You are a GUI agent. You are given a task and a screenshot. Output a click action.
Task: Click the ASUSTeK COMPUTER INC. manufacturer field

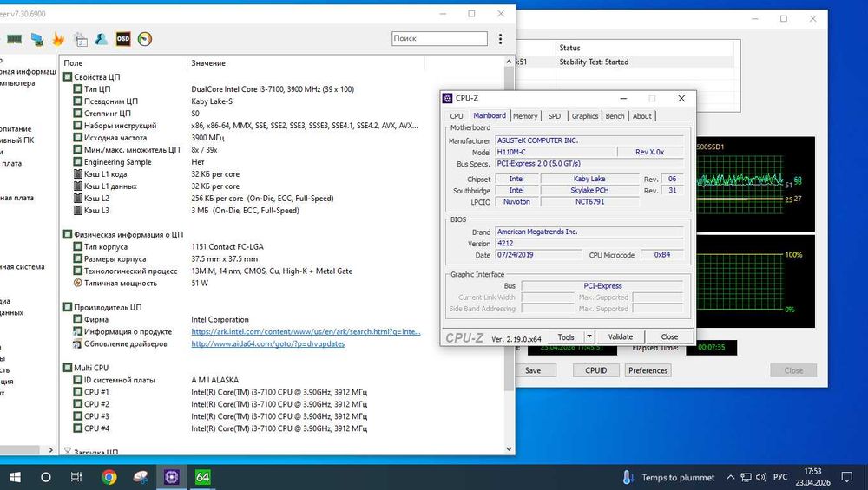pyautogui.click(x=589, y=140)
